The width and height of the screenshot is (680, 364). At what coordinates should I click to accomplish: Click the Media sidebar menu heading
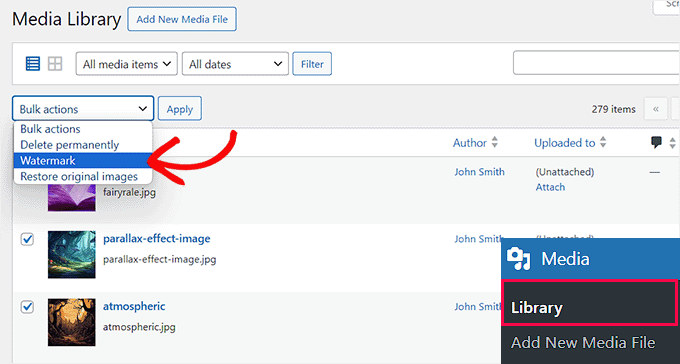click(590, 259)
